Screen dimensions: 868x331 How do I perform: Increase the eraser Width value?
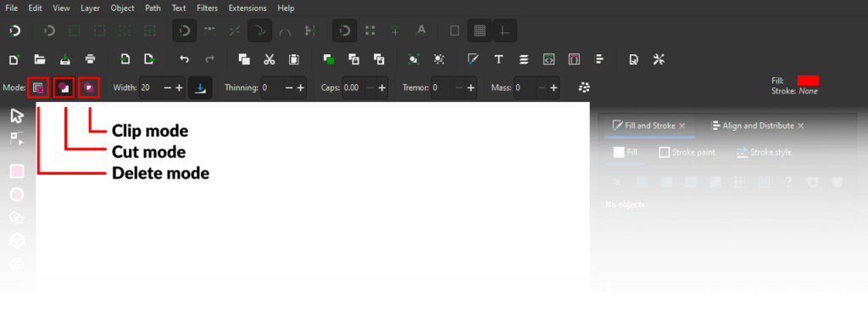tap(179, 87)
